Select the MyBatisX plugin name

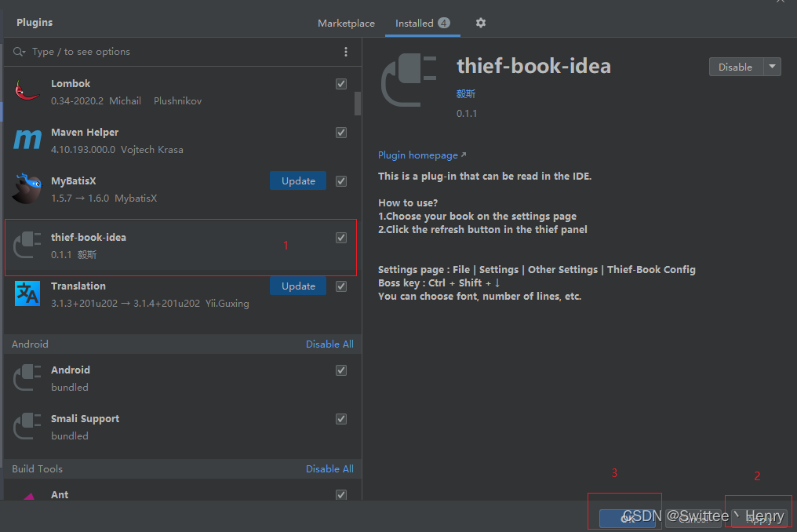coord(73,181)
